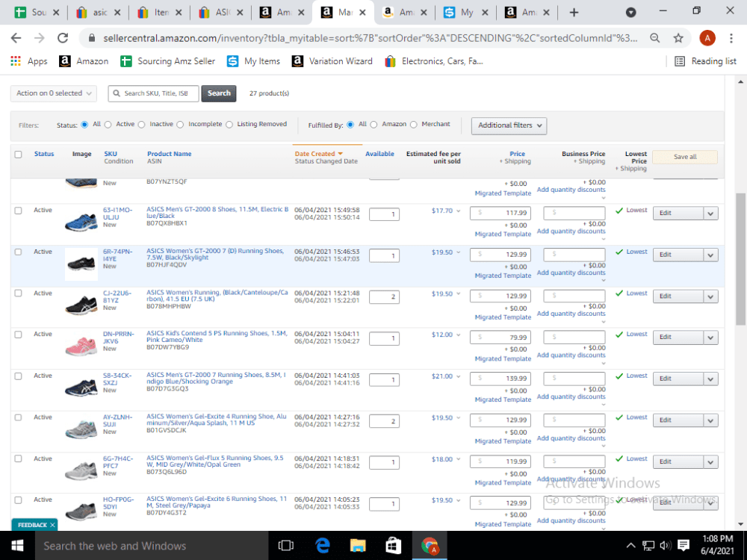Open the Microsoft Store taskbar icon
747x560 pixels.
pyautogui.click(x=393, y=546)
